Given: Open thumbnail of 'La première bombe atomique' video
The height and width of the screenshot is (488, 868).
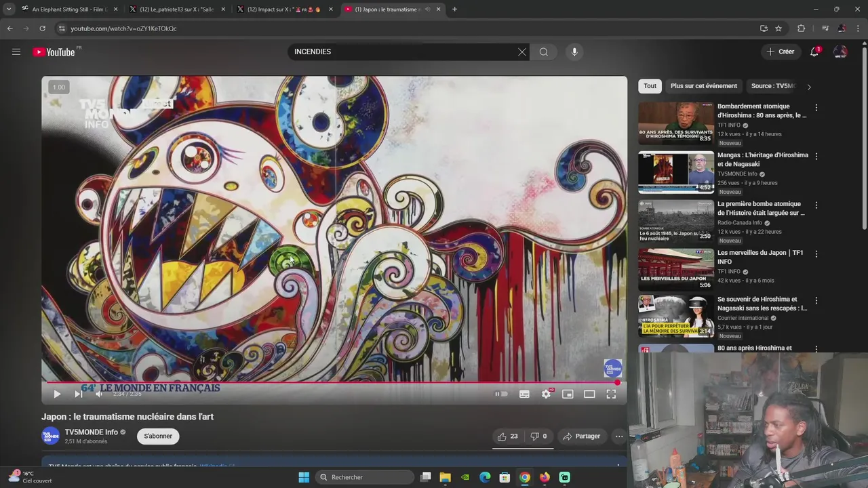Looking at the screenshot, I should coord(675,220).
